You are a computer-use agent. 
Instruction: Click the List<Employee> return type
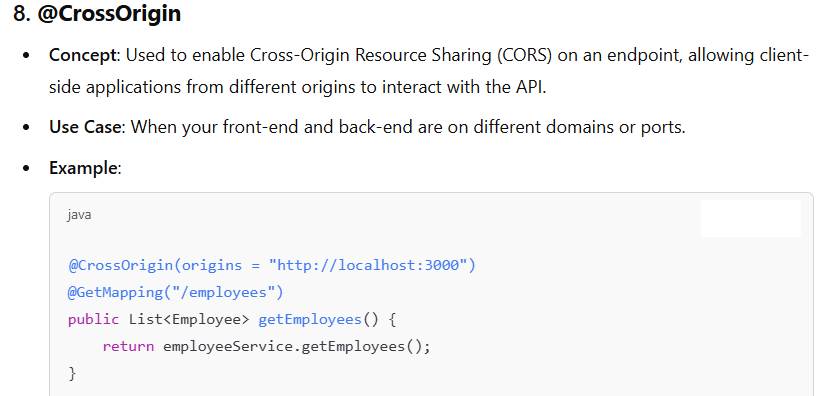pos(189,319)
